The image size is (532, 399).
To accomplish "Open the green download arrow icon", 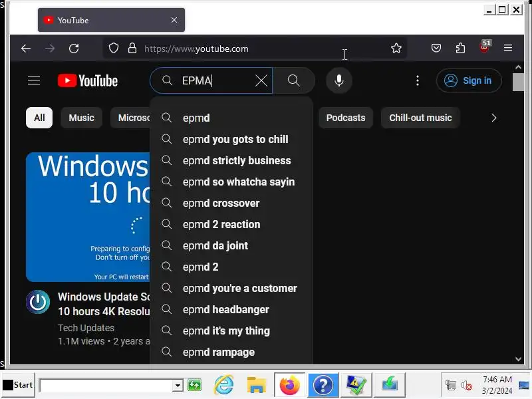I will 390,385.
